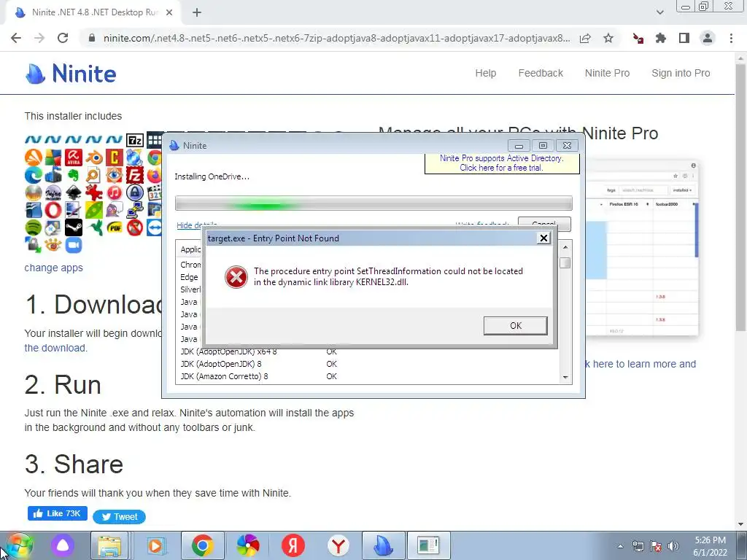Screen dimensions: 747x560
Task: Click the green Evernote elephant icon
Action: pyautogui.click(x=74, y=175)
